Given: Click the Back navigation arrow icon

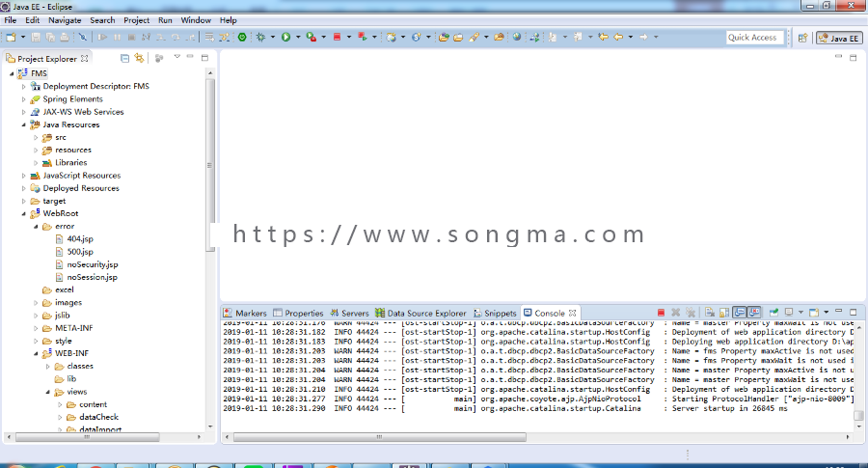Looking at the screenshot, I should 618,37.
